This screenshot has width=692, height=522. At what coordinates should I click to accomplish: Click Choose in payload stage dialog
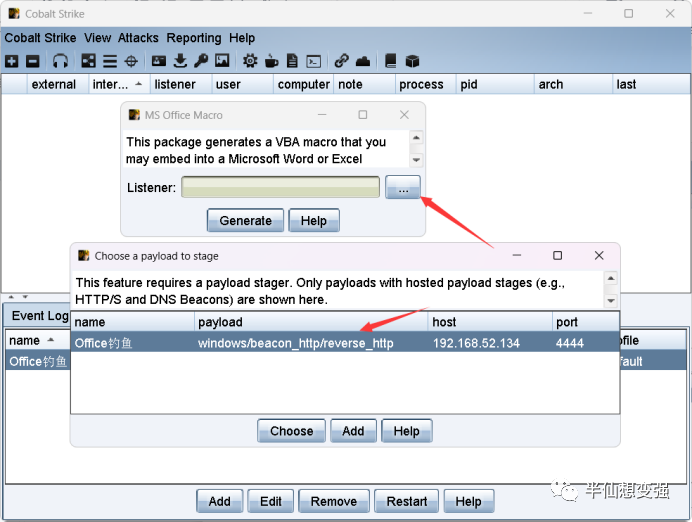point(291,431)
